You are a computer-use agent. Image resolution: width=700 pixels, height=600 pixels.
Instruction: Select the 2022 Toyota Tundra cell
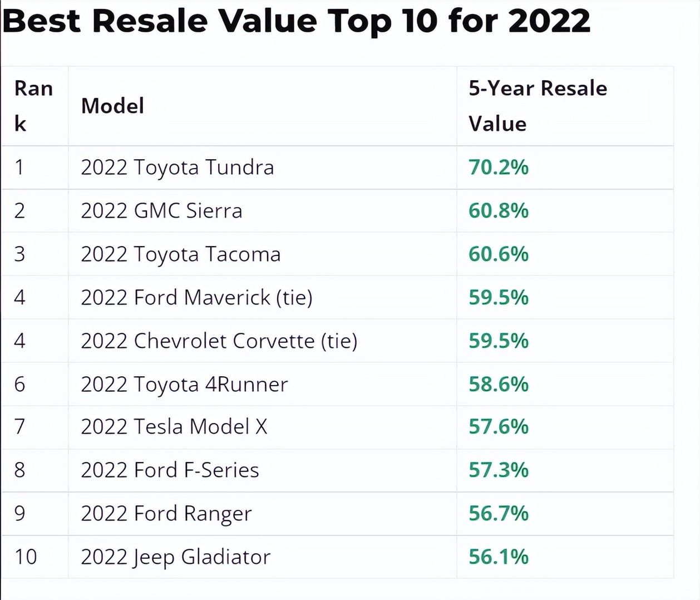177,168
